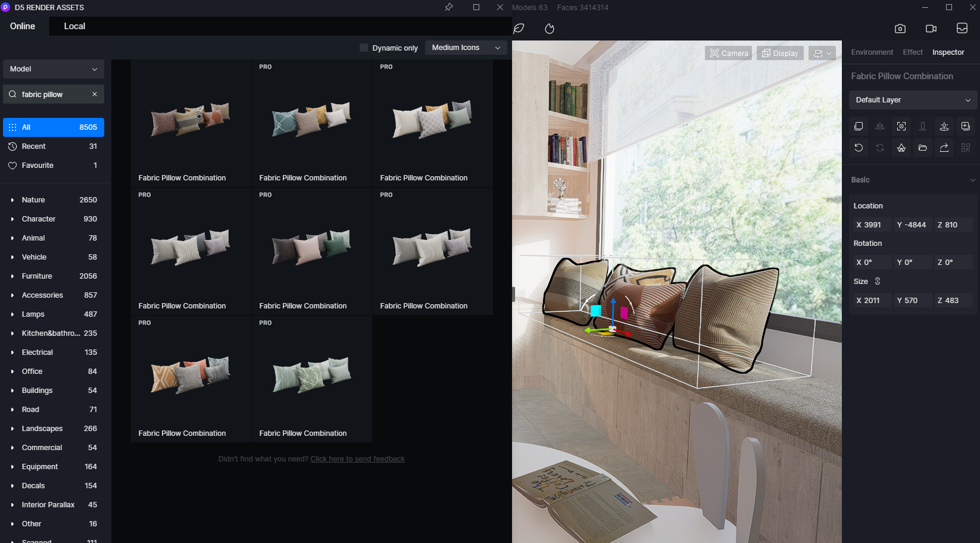This screenshot has height=543, width=980.
Task: Open the Effect tab
Action: (x=913, y=52)
